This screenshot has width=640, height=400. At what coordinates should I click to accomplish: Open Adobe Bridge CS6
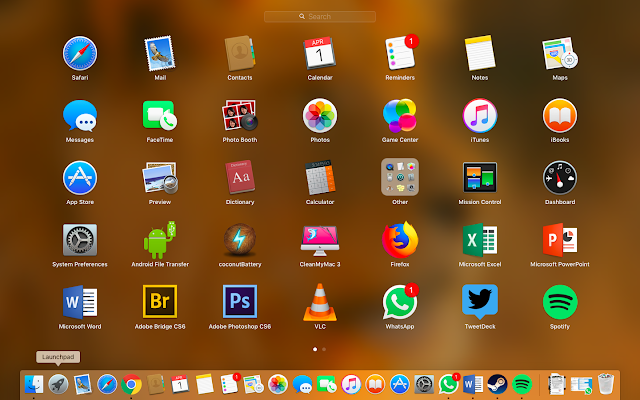(160, 302)
